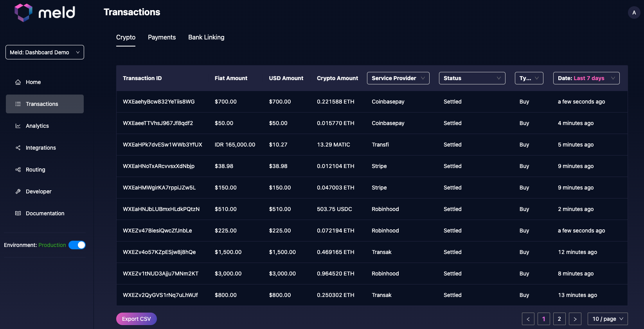Image resolution: width=644 pixels, height=329 pixels.
Task: Open the Status filter dropdown
Action: pyautogui.click(x=472, y=78)
